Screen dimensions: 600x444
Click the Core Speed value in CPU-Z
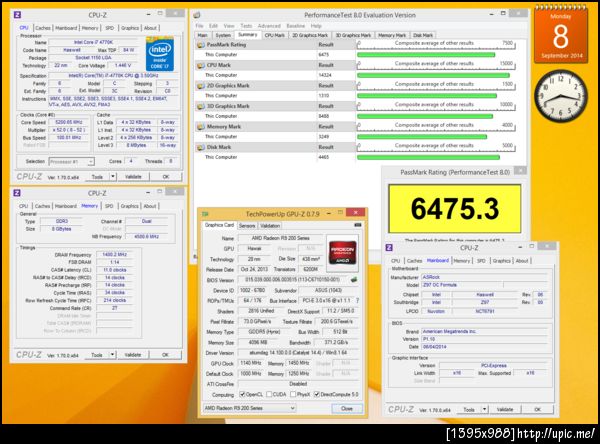tap(69, 122)
